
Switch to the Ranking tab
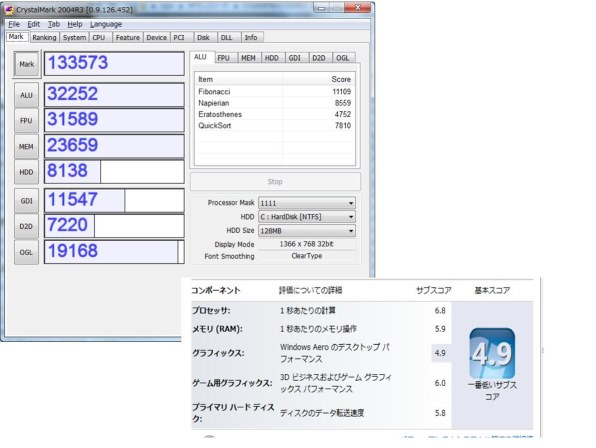pyautogui.click(x=44, y=38)
